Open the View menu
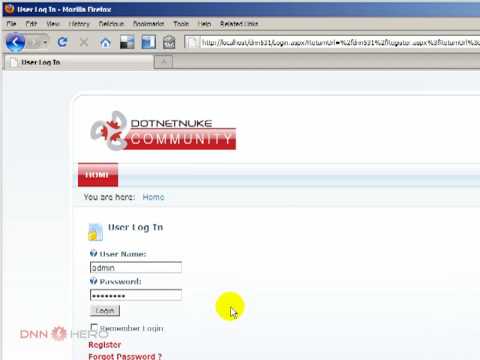Viewport: 480px width, 360px height. 53,24
